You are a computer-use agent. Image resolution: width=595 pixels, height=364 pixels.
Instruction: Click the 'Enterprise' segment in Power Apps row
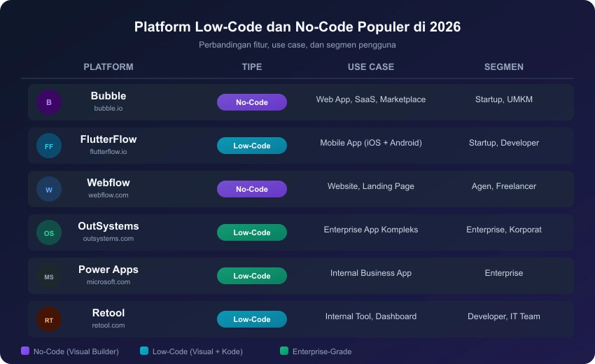point(504,273)
